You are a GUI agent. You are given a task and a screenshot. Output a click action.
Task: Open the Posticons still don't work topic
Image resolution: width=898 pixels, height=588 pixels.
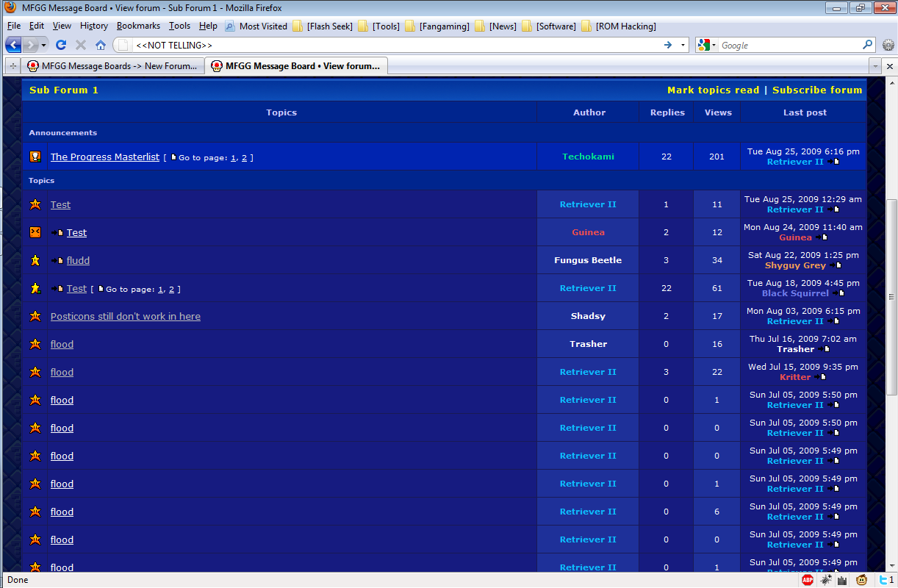126,317
